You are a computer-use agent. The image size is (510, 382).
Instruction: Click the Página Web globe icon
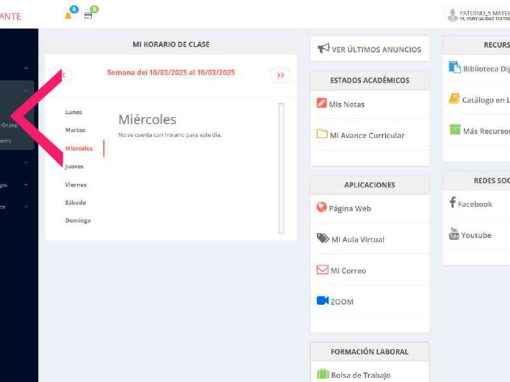(322, 207)
